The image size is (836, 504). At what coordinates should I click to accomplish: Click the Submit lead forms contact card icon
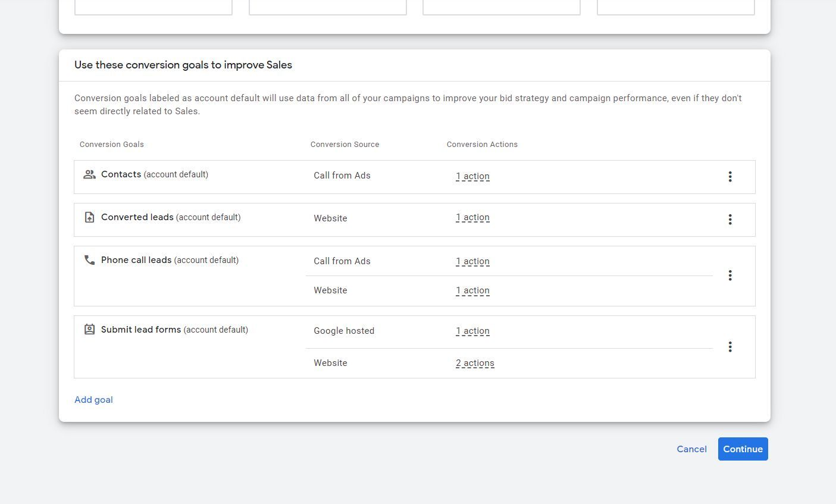(x=89, y=329)
